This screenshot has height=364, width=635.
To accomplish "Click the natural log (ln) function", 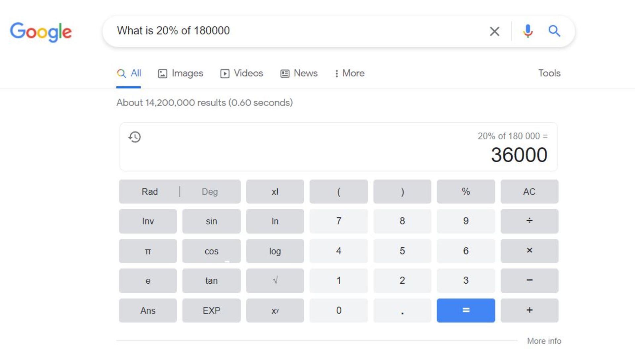I will 275,221.
